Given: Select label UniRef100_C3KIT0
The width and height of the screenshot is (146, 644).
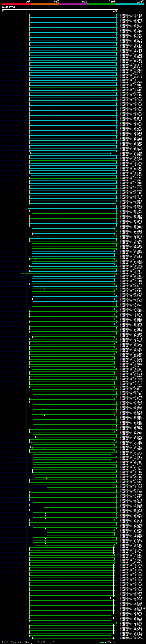Looking at the screenshot, I should pyautogui.click(x=131, y=151).
